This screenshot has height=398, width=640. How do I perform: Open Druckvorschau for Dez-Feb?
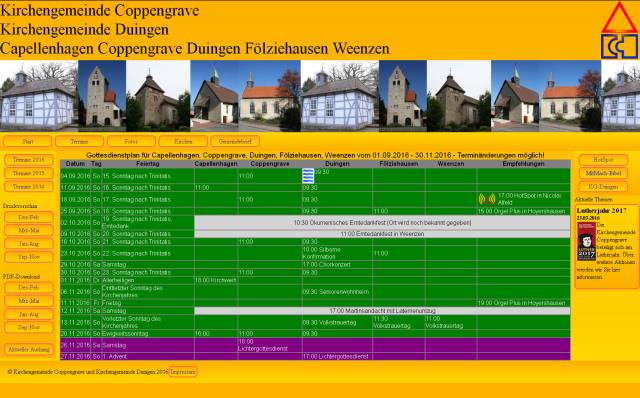pos(29,217)
